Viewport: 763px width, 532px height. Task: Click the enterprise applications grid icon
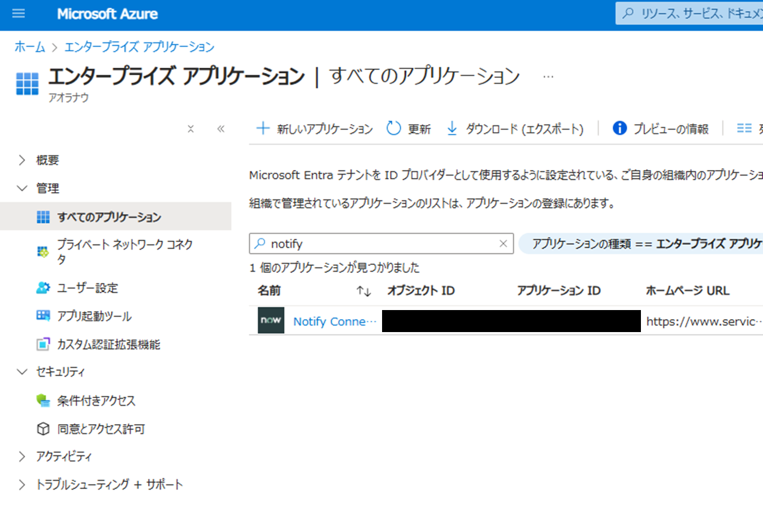click(x=27, y=84)
